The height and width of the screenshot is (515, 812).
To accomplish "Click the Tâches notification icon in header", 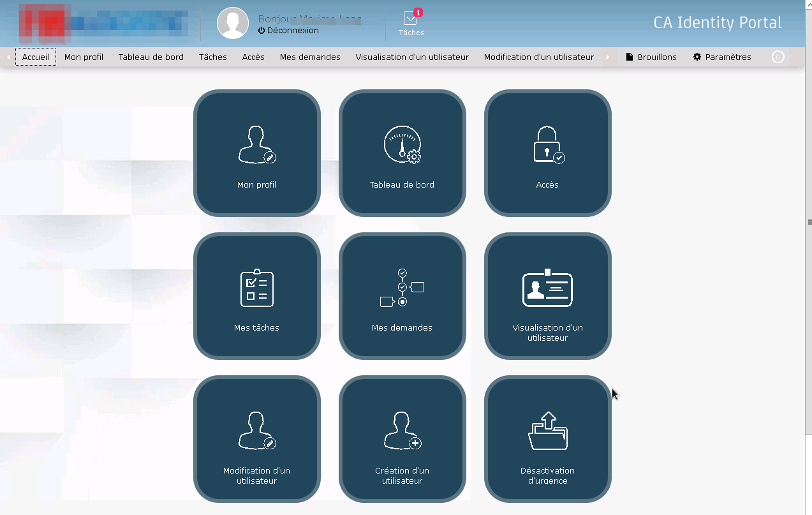I will coord(411,23).
